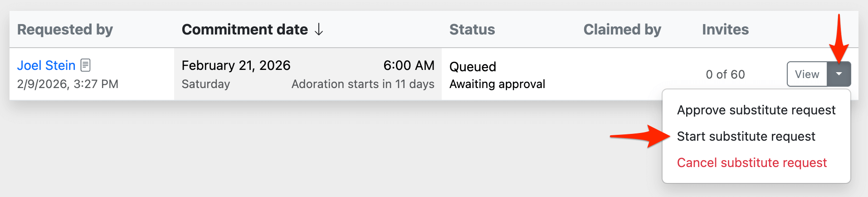Click the View button
The width and height of the screenshot is (868, 197).
(807, 74)
